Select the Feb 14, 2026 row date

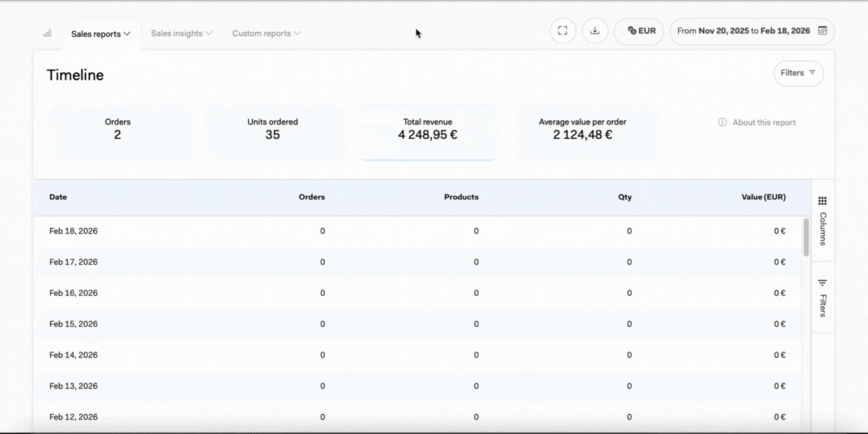(74, 355)
